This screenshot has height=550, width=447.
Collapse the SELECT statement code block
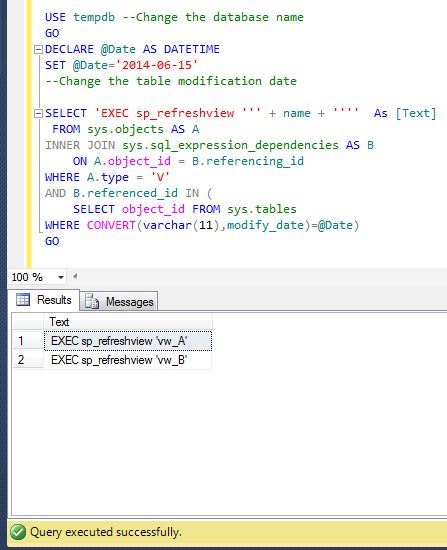(38, 114)
